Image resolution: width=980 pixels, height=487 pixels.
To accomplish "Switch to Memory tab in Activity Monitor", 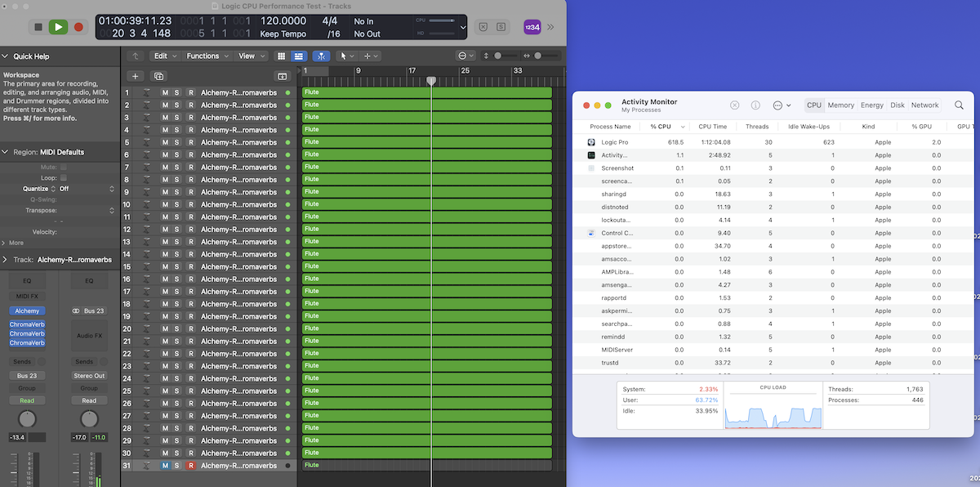I will pos(840,105).
